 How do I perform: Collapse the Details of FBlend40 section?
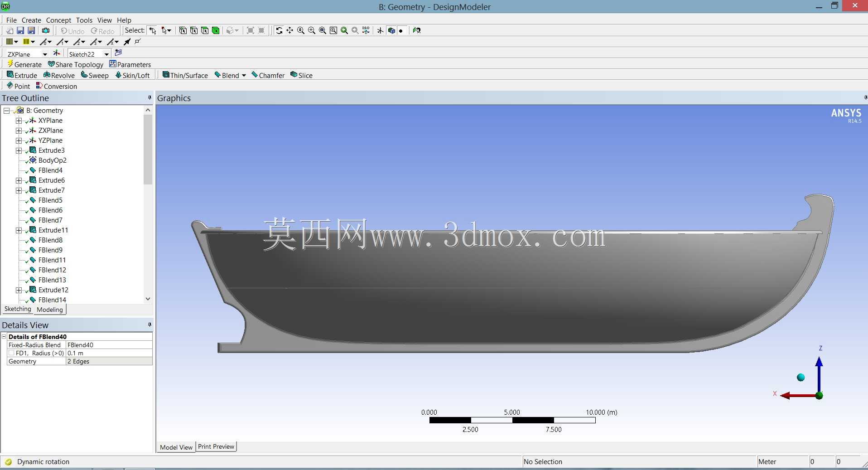click(x=4, y=337)
